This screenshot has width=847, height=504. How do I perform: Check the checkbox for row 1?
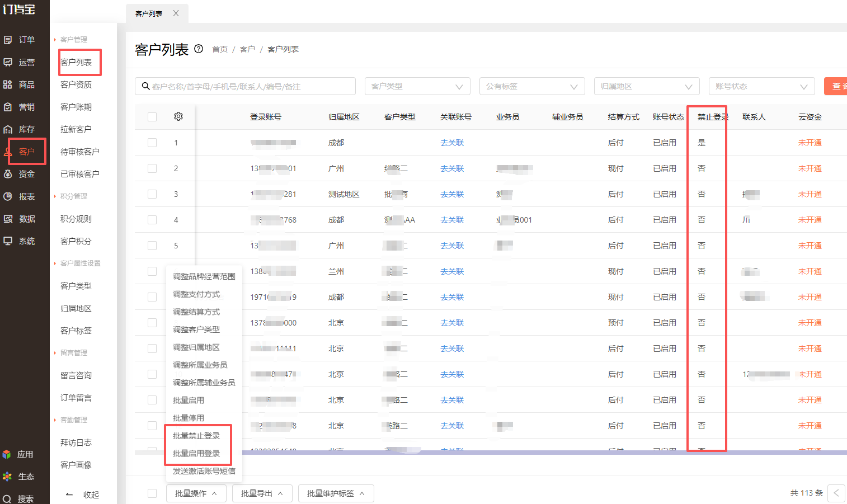click(152, 143)
